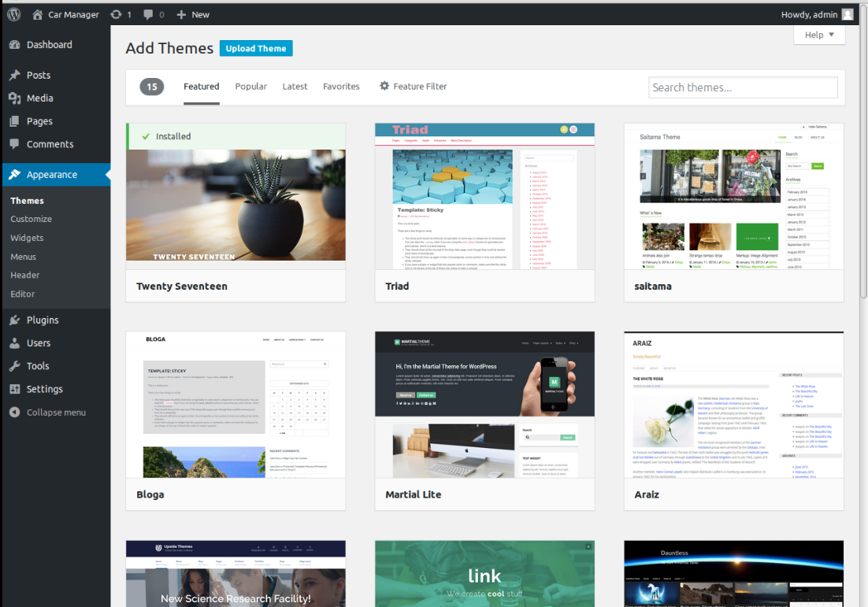The height and width of the screenshot is (607, 868).
Task: Click the Posts pushpin icon
Action: tap(15, 76)
